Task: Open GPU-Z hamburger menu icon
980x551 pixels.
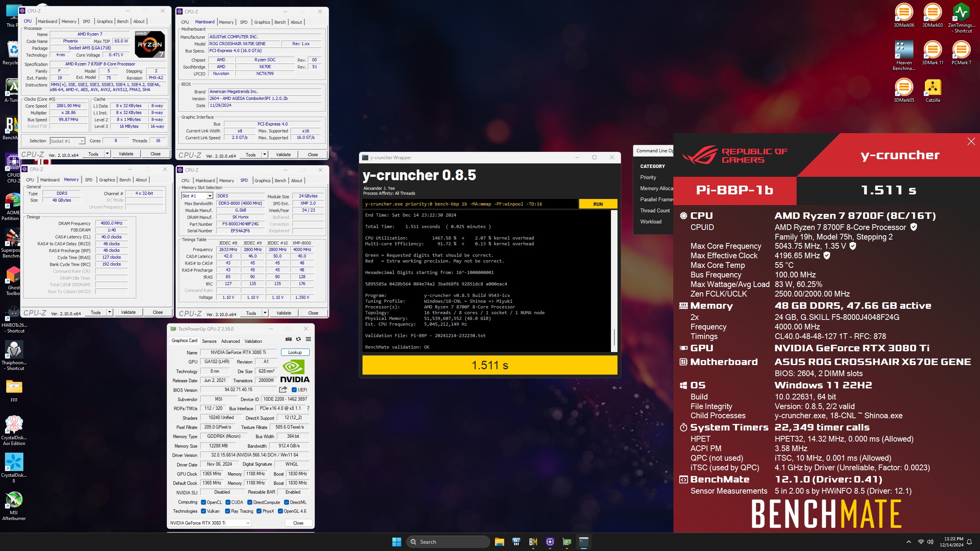Action: pos(308,339)
